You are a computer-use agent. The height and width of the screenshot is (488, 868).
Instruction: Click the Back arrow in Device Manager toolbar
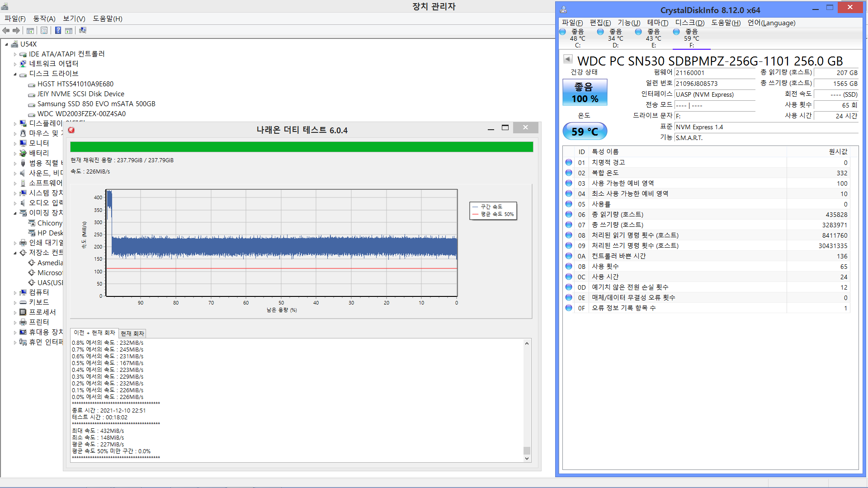point(6,30)
